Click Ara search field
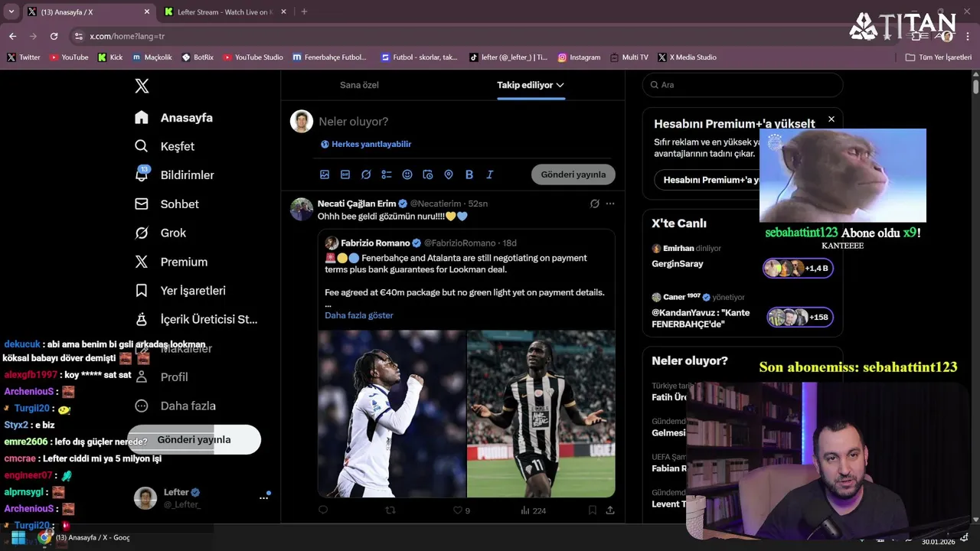980x551 pixels. click(x=743, y=85)
